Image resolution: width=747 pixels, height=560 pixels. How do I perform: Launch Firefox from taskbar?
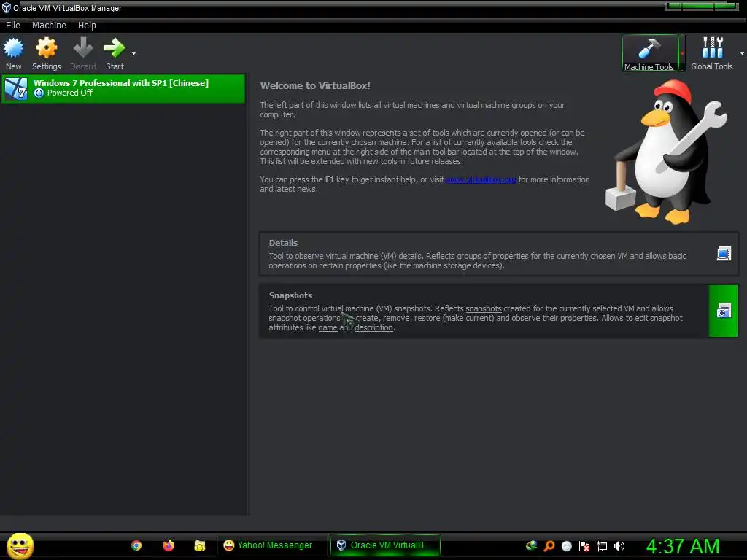click(169, 545)
